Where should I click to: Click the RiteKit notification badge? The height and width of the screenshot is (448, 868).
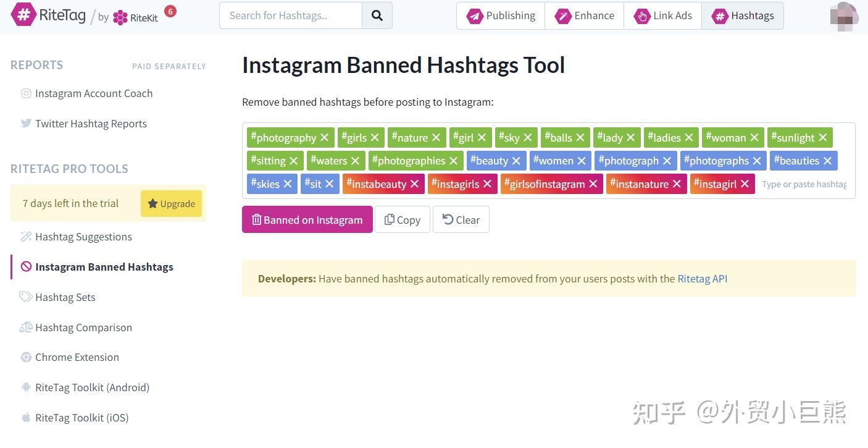click(x=170, y=11)
